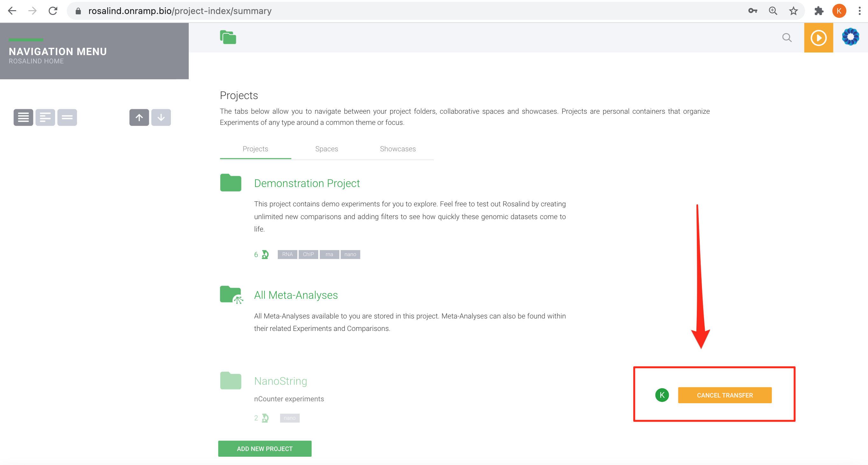Viewport: 868px width, 465px height.
Task: Click the orange play button in the header
Action: 818,38
